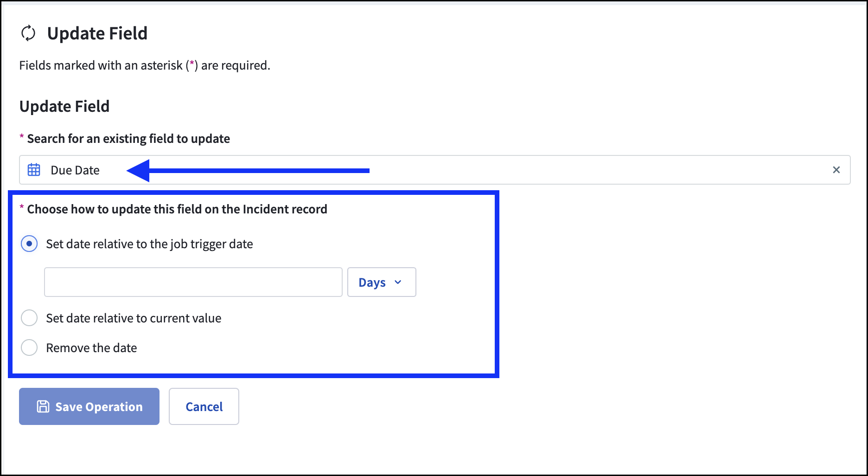The image size is (868, 476).
Task: Cancel the update field operation
Action: pos(204,406)
